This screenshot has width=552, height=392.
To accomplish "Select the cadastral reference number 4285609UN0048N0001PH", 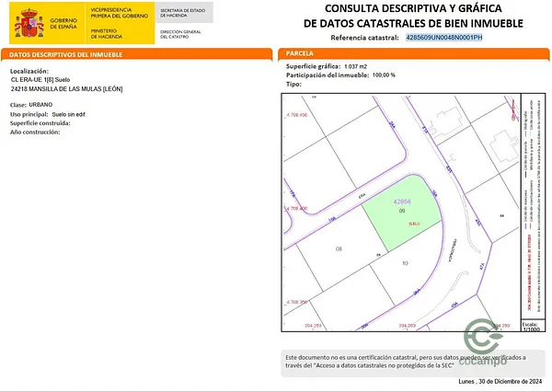I will tap(444, 38).
